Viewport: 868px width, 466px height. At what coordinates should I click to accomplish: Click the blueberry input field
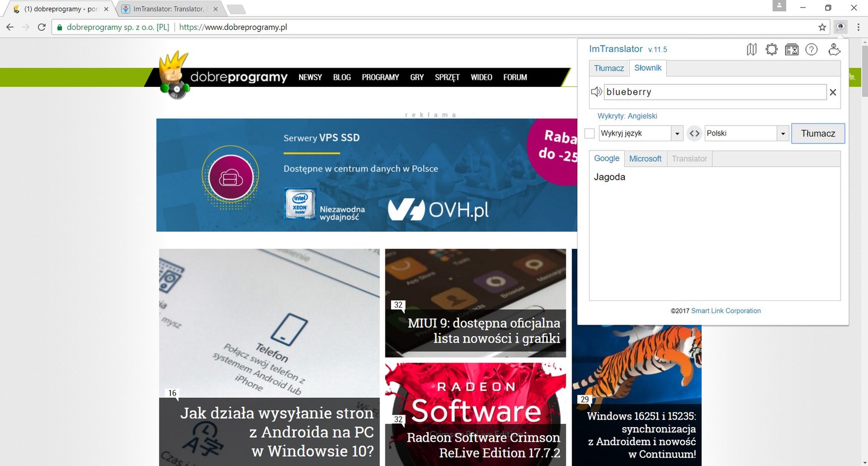click(715, 92)
